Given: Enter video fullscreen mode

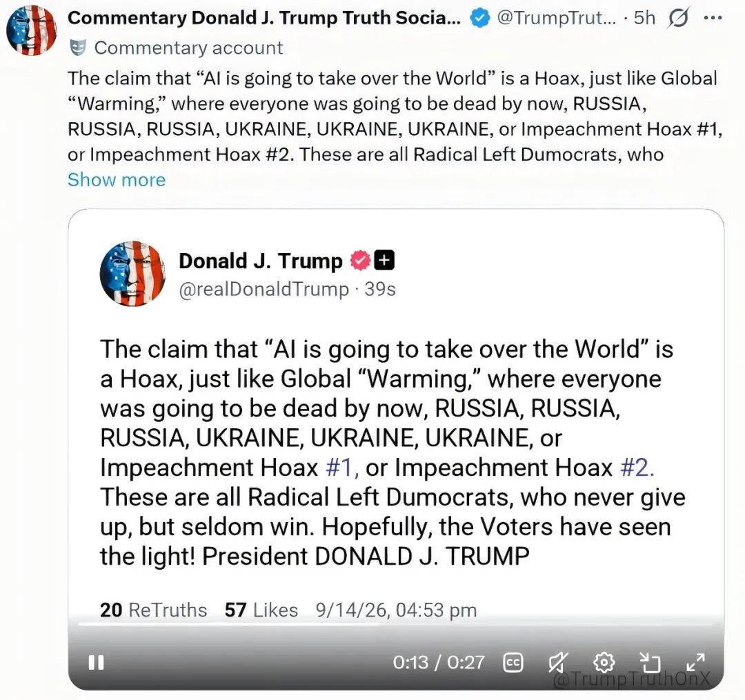Looking at the screenshot, I should click(x=695, y=662).
